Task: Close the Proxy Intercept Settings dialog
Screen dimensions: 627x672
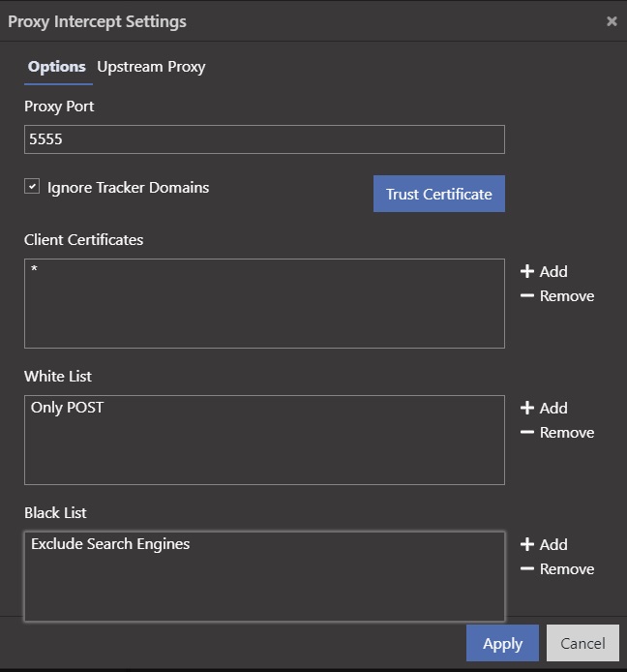Action: (x=612, y=21)
